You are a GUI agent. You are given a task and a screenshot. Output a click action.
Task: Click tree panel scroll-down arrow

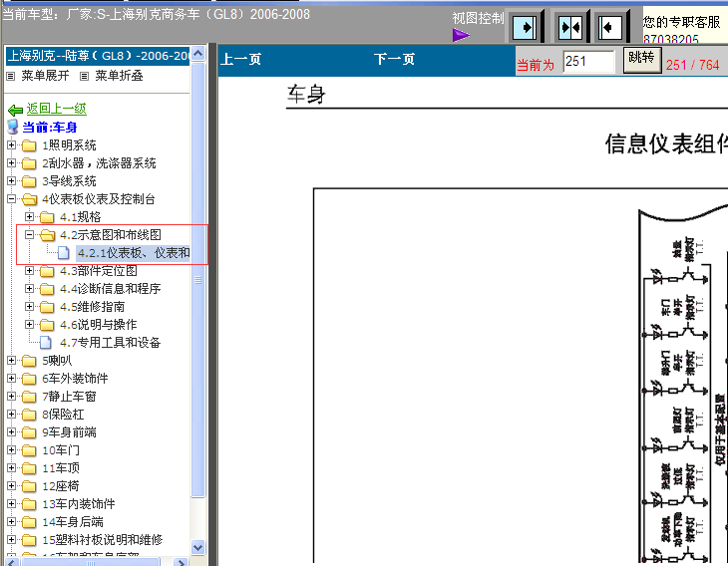(x=198, y=547)
